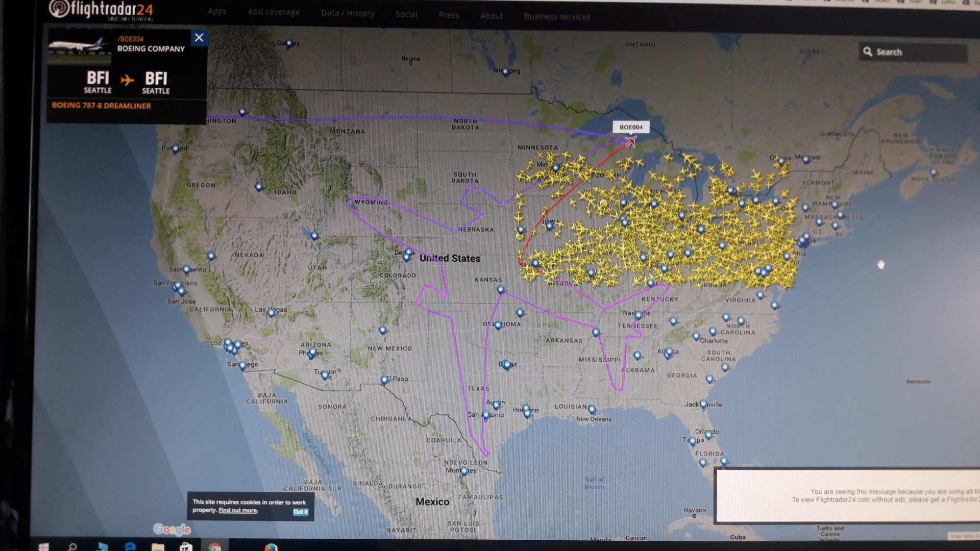Open Microsoft Store from taskbar
Viewport: 980px width, 551px height.
tap(186, 547)
